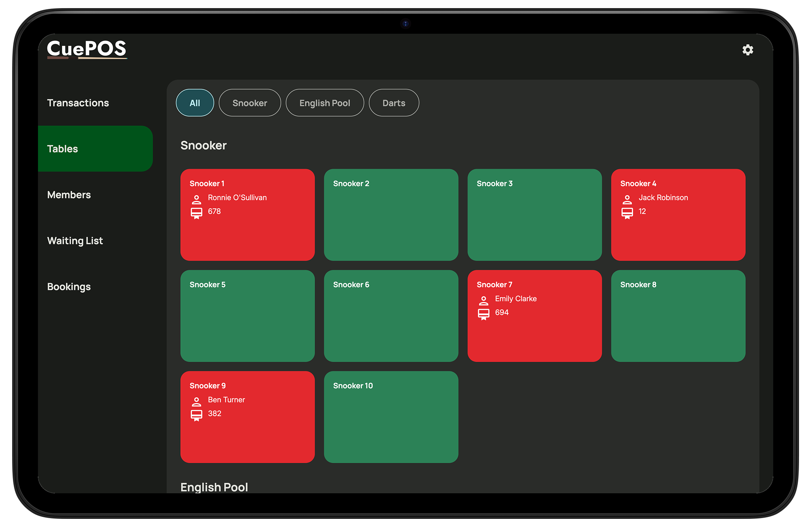The width and height of the screenshot is (812, 527).
Task: Filter tables by Darts chip
Action: 394,103
